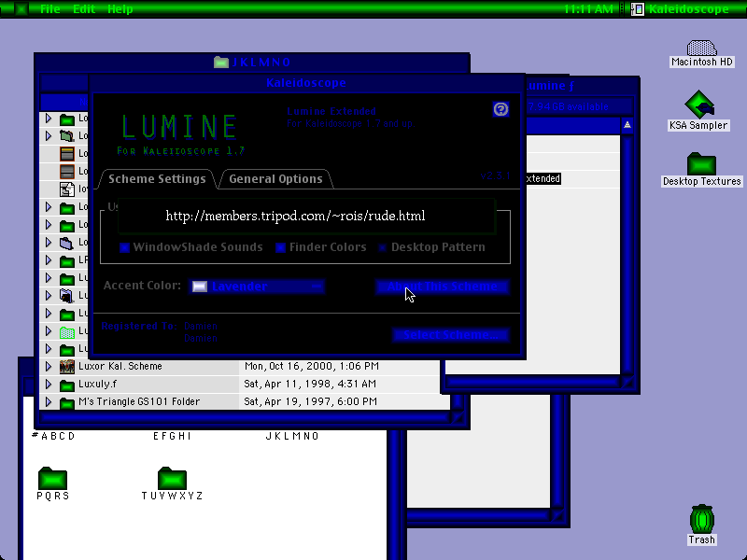Click the 7.94 GB available status text

568,106
